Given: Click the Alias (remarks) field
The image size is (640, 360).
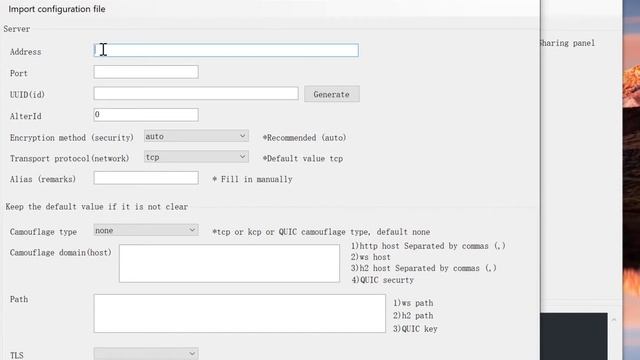Looking at the screenshot, I should 146,178.
